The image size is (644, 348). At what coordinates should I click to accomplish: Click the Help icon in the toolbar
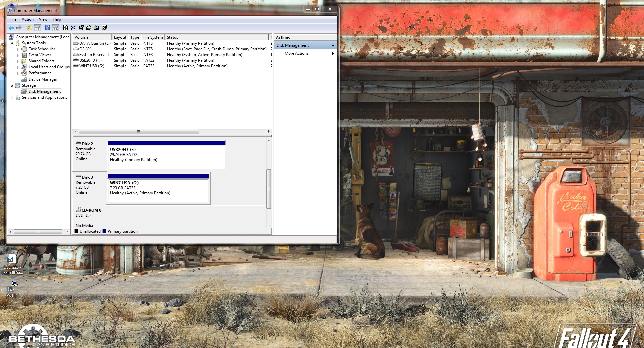pos(47,28)
